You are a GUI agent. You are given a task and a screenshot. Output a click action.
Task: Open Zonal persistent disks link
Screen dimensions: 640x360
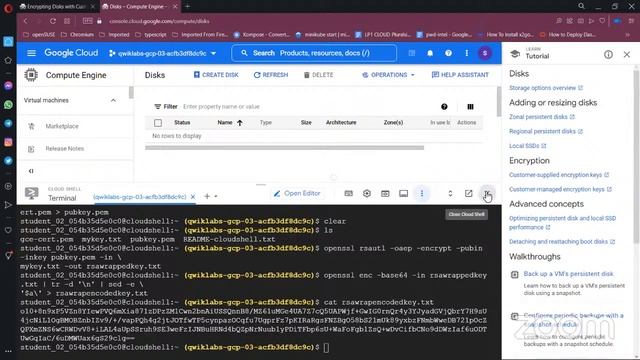point(542,117)
